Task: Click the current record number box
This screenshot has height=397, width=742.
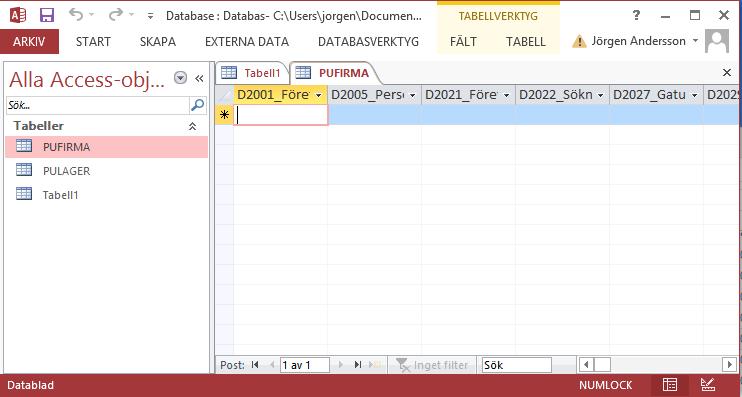Action: [x=304, y=365]
